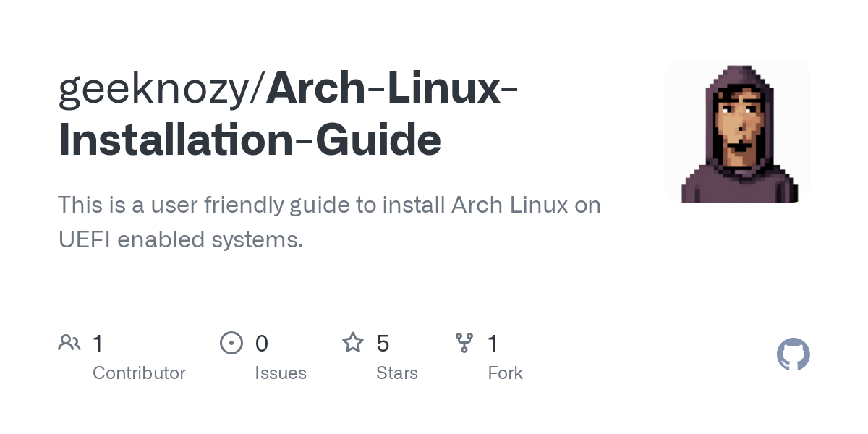Click the contributors people icon
This screenshot has width=868, height=434.
click(x=69, y=342)
